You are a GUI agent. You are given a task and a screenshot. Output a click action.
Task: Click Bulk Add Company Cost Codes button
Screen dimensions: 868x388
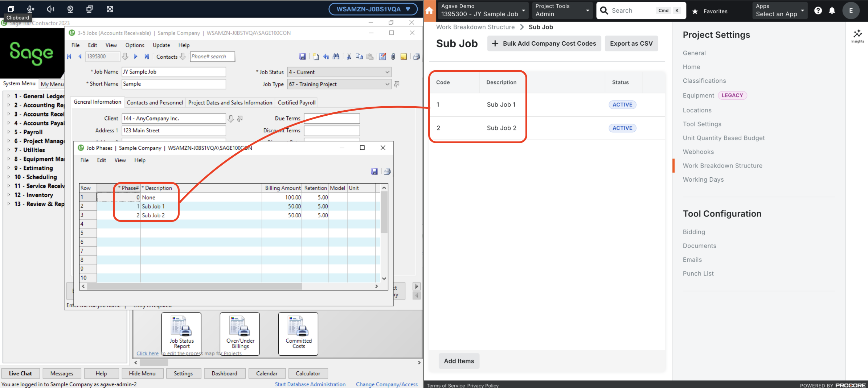click(x=544, y=43)
